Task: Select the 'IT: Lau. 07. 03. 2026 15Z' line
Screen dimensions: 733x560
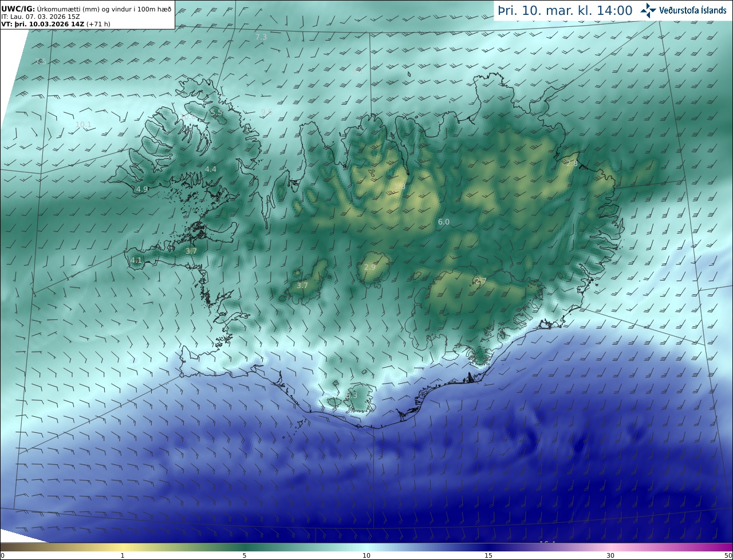Action: point(41,17)
